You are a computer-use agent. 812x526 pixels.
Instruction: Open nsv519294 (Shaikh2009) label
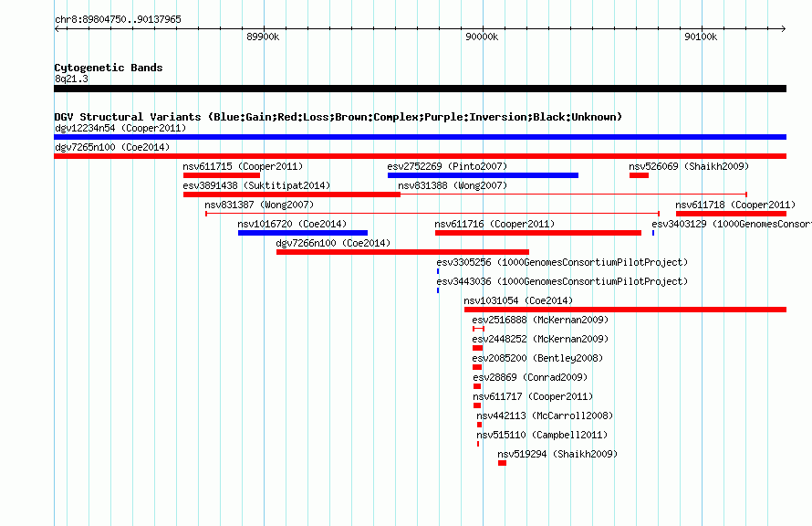pyautogui.click(x=557, y=454)
